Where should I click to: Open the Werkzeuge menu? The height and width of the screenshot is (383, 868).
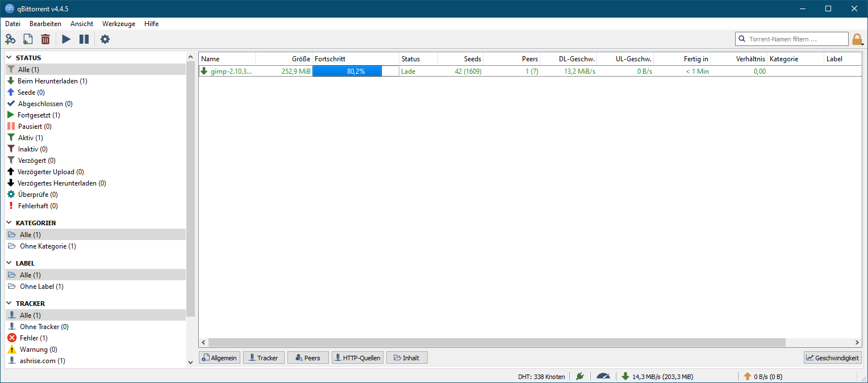pyautogui.click(x=119, y=24)
